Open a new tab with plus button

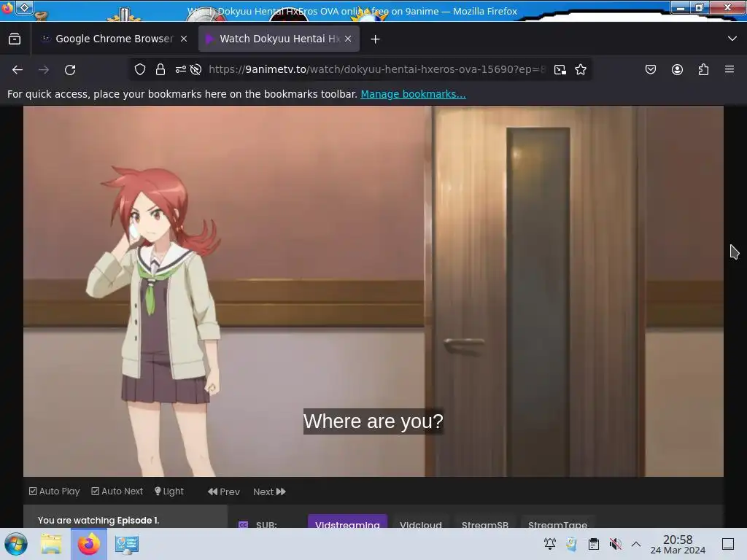tap(376, 39)
